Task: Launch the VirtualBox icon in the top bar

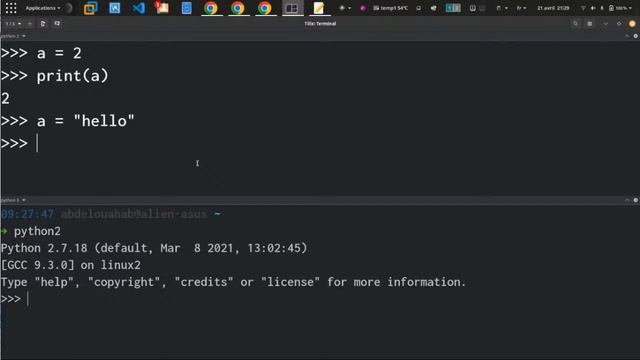Action: point(91,8)
